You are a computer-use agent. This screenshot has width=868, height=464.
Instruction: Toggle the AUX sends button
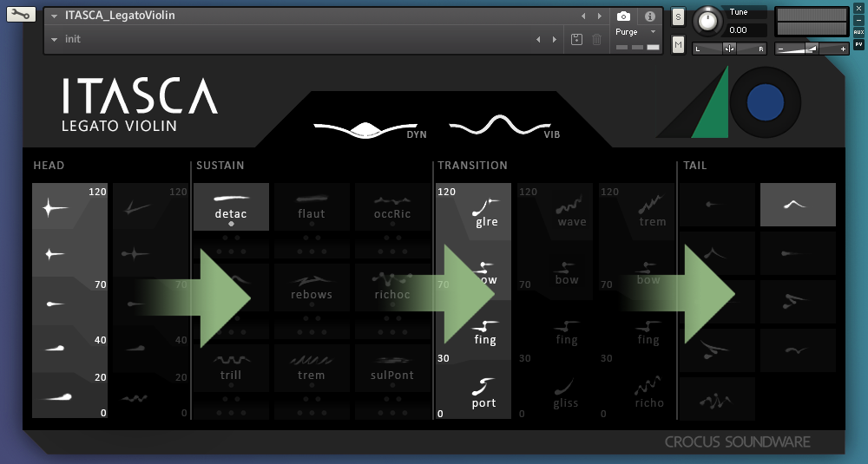coord(858,32)
